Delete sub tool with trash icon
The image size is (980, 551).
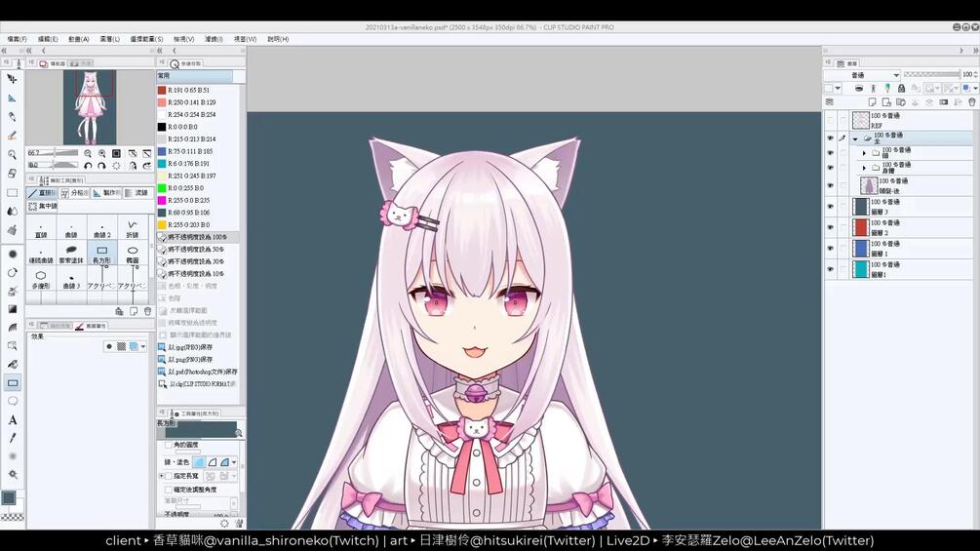tap(147, 311)
